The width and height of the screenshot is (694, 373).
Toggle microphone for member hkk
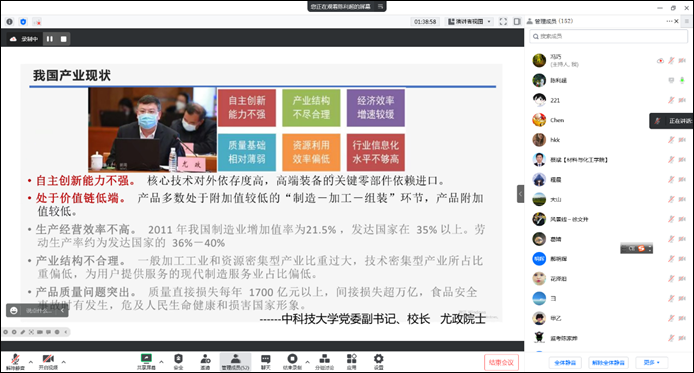[671, 140]
